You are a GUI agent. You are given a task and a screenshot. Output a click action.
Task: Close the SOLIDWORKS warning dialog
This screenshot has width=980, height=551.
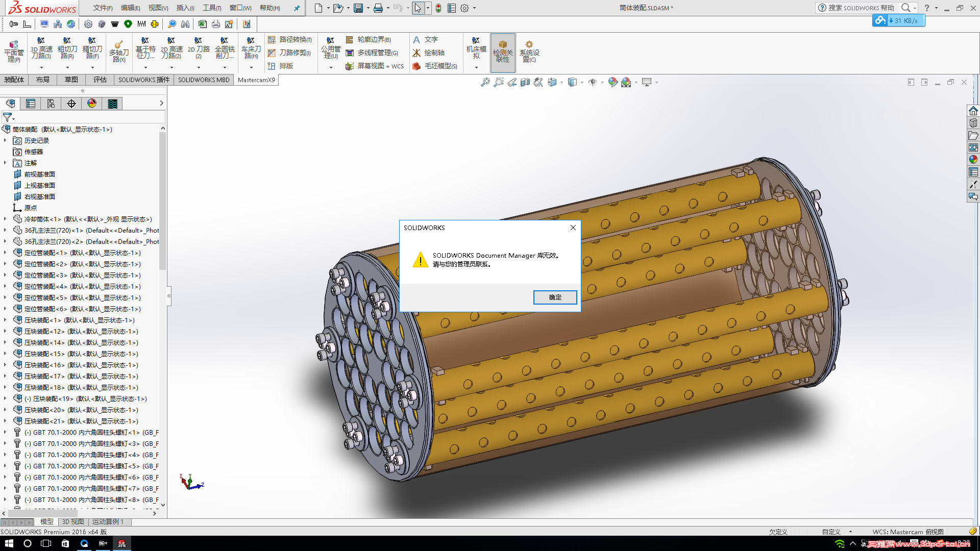tap(573, 228)
